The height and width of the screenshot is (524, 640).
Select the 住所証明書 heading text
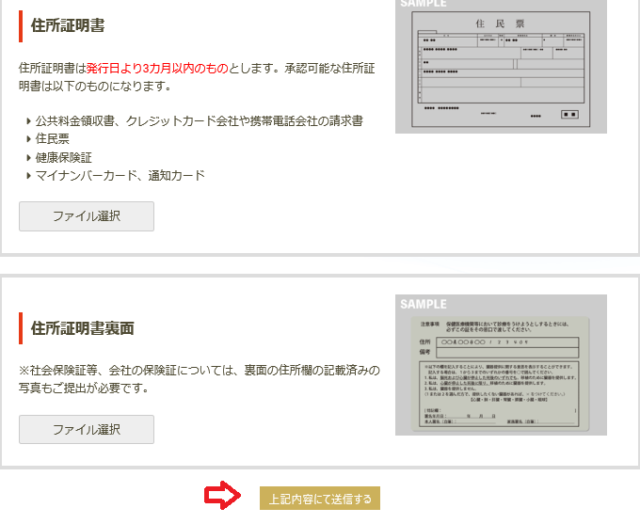[x=68, y=25]
